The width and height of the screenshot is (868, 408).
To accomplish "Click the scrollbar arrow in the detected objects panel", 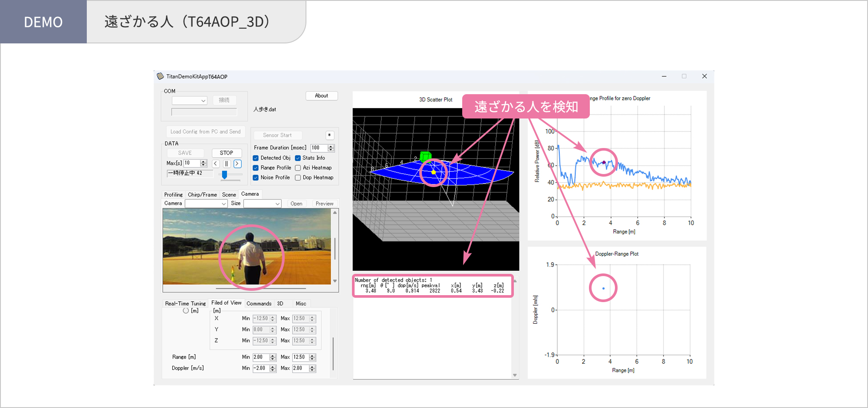I will click(x=515, y=375).
